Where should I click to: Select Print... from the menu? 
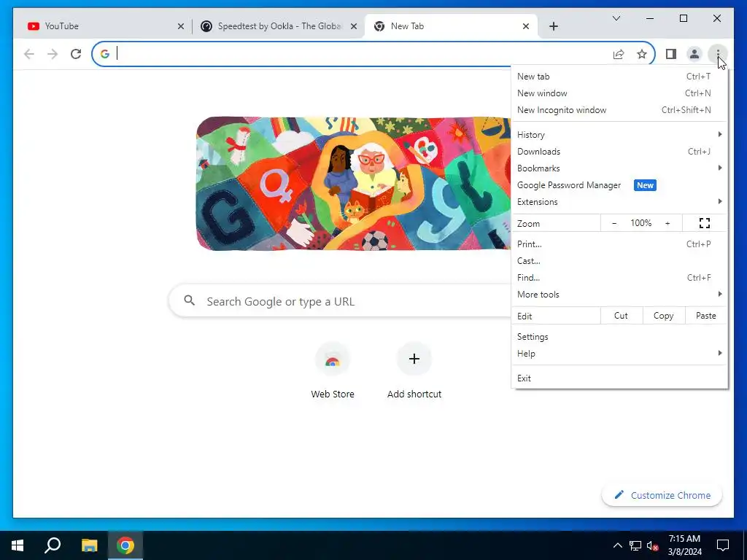pyautogui.click(x=619, y=244)
